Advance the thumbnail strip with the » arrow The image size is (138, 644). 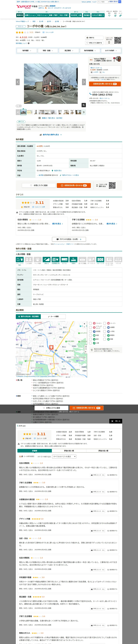pos(84,112)
